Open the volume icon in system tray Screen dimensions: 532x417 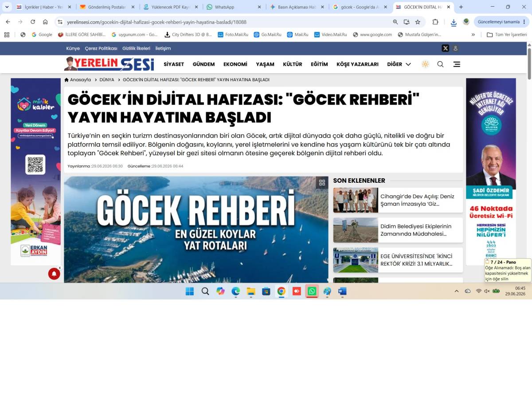pyautogui.click(x=487, y=291)
